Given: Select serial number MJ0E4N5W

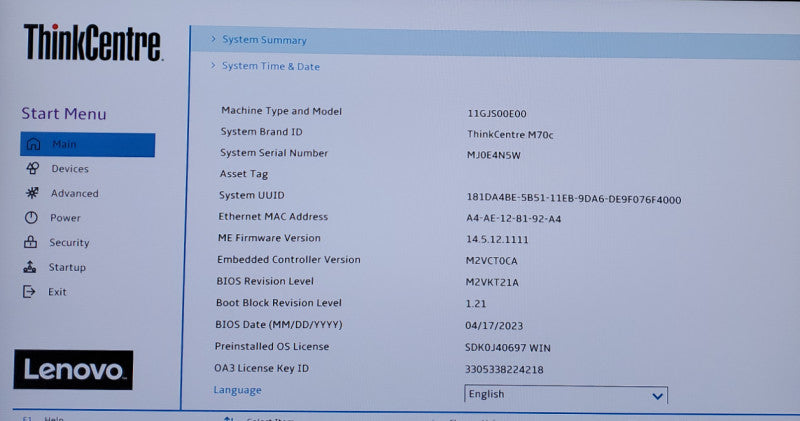Looking at the screenshot, I should (493, 155).
